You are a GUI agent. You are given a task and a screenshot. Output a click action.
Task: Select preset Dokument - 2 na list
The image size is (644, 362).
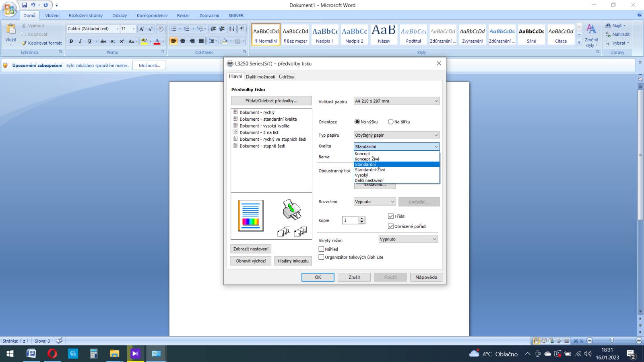(259, 133)
